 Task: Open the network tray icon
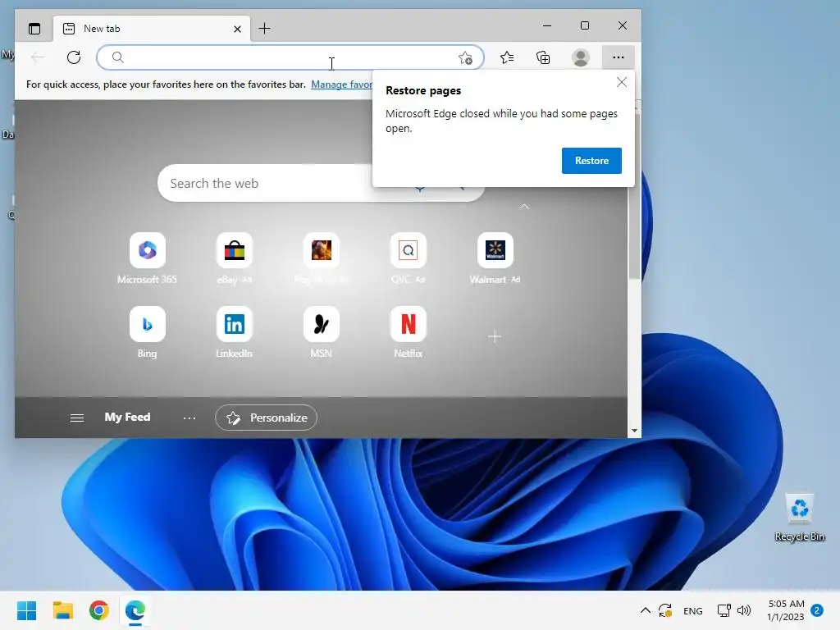724,610
